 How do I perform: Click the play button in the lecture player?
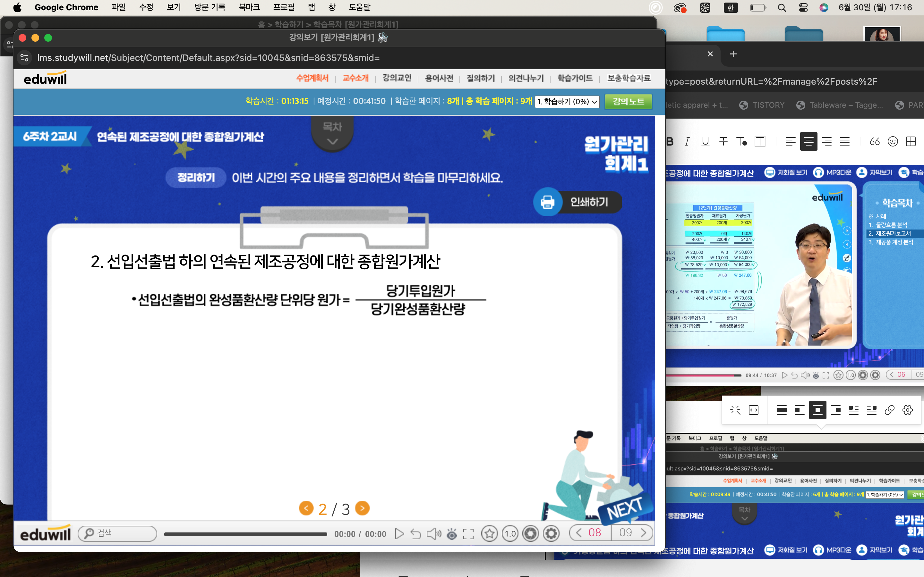(399, 533)
